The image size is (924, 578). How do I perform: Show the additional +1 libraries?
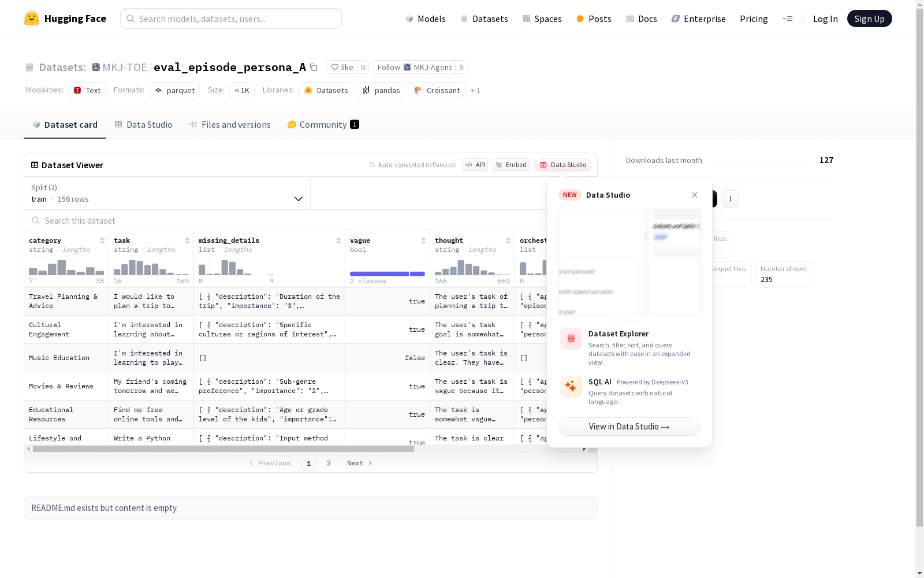tap(475, 90)
